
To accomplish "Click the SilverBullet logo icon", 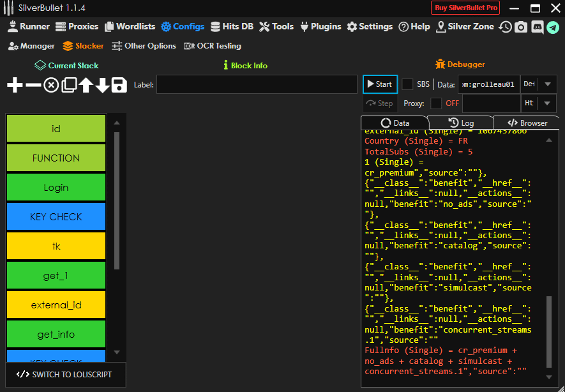I will tap(8, 8).
